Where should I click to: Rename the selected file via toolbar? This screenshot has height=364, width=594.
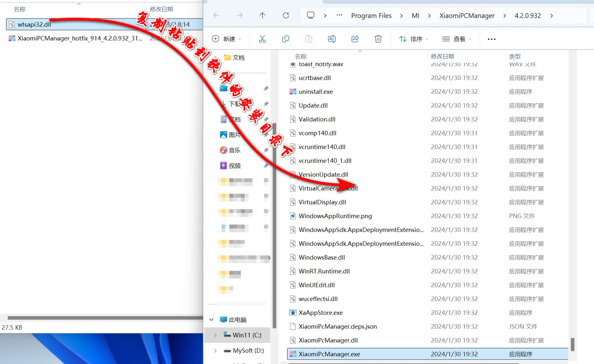click(332, 39)
